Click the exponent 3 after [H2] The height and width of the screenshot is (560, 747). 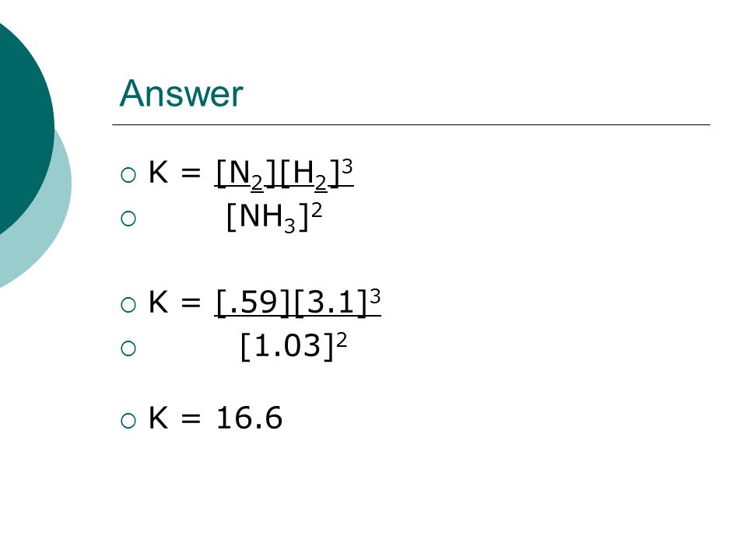pyautogui.click(x=347, y=166)
